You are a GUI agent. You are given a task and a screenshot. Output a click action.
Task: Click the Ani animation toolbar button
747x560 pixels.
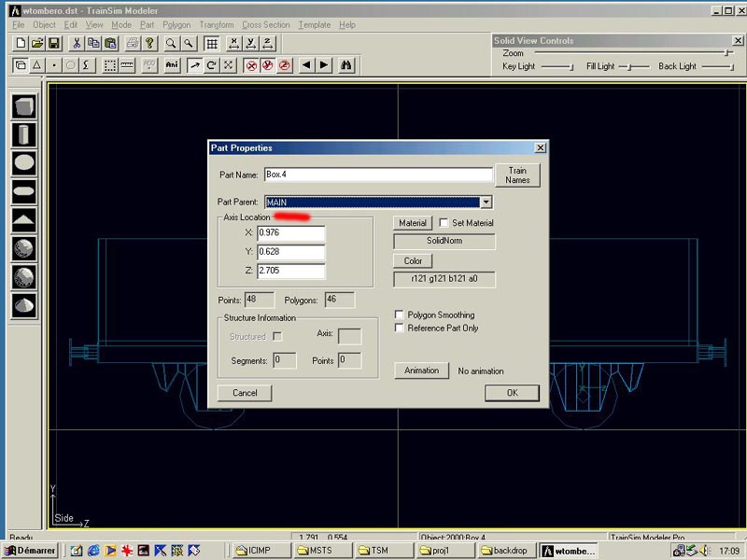pyautogui.click(x=172, y=65)
